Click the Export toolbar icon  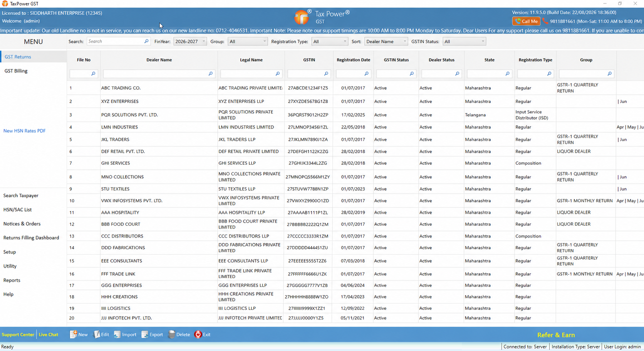click(144, 334)
